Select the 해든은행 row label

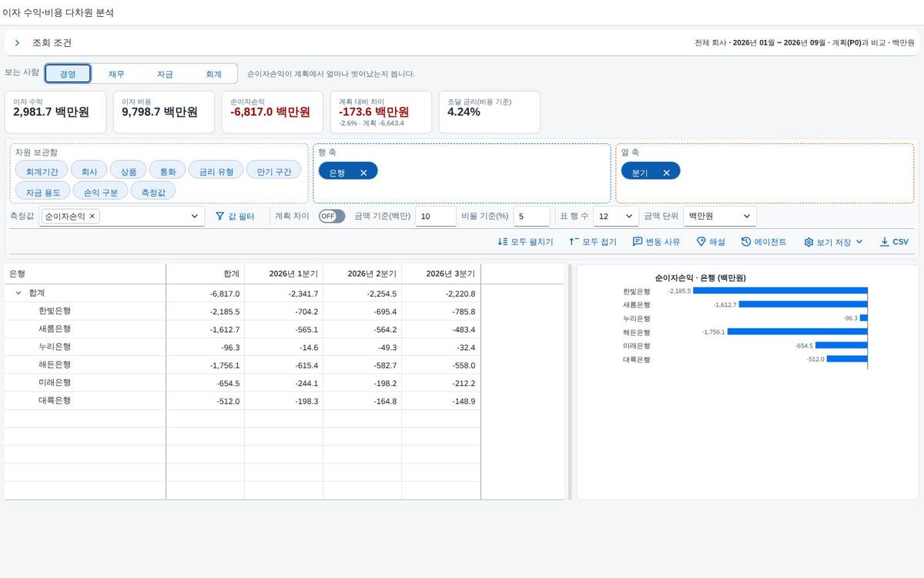(54, 365)
